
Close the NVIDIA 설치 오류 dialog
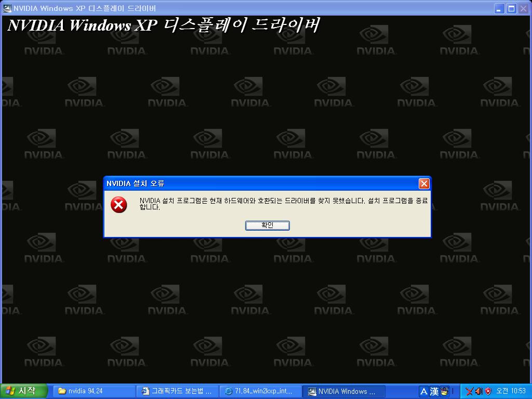(x=424, y=183)
